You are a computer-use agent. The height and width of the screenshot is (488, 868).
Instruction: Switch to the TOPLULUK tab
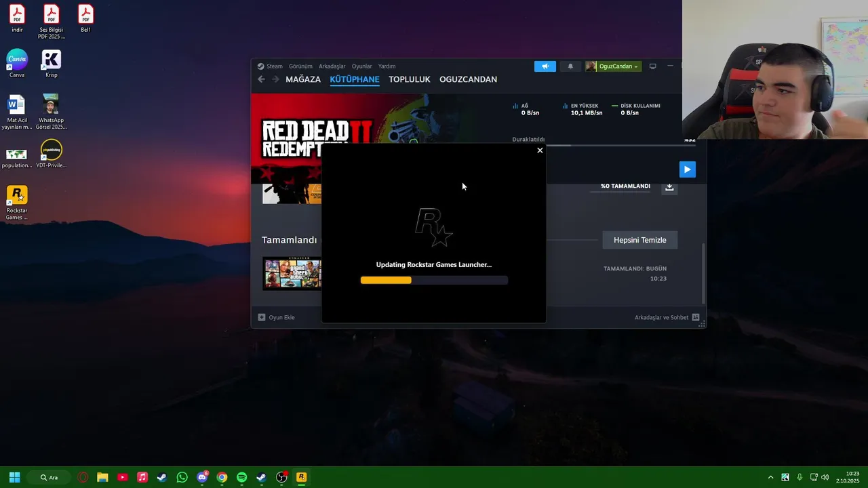click(410, 79)
